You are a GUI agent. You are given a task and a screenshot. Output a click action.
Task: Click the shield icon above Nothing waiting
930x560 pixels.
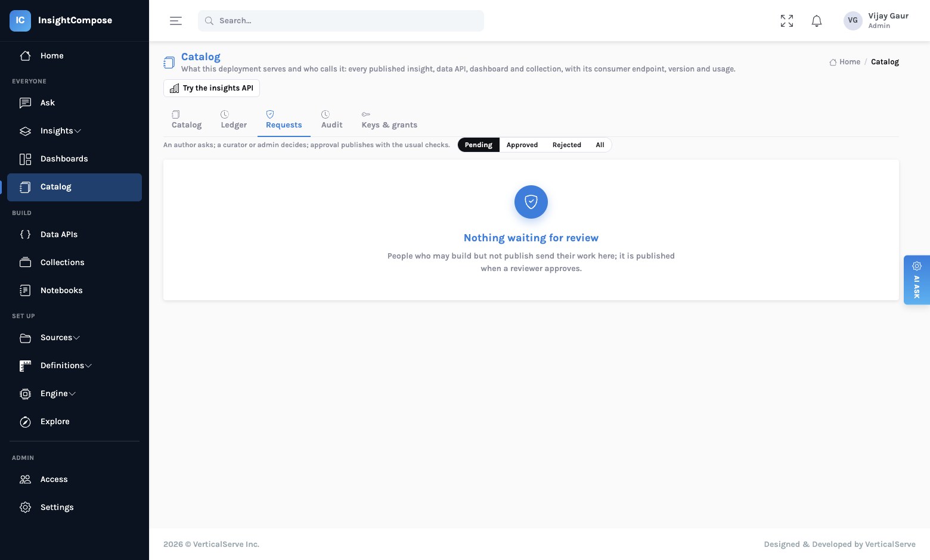point(531,202)
